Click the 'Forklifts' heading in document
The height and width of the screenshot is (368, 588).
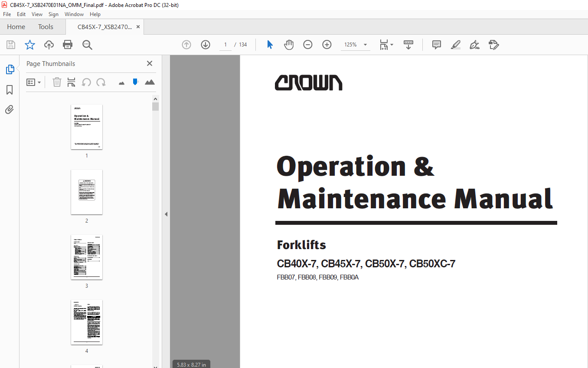[x=302, y=245]
